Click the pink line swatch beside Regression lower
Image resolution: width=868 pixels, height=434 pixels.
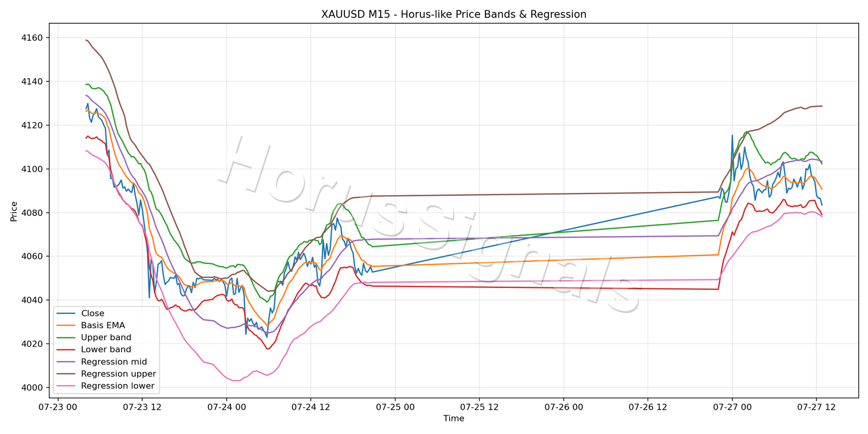pos(66,386)
